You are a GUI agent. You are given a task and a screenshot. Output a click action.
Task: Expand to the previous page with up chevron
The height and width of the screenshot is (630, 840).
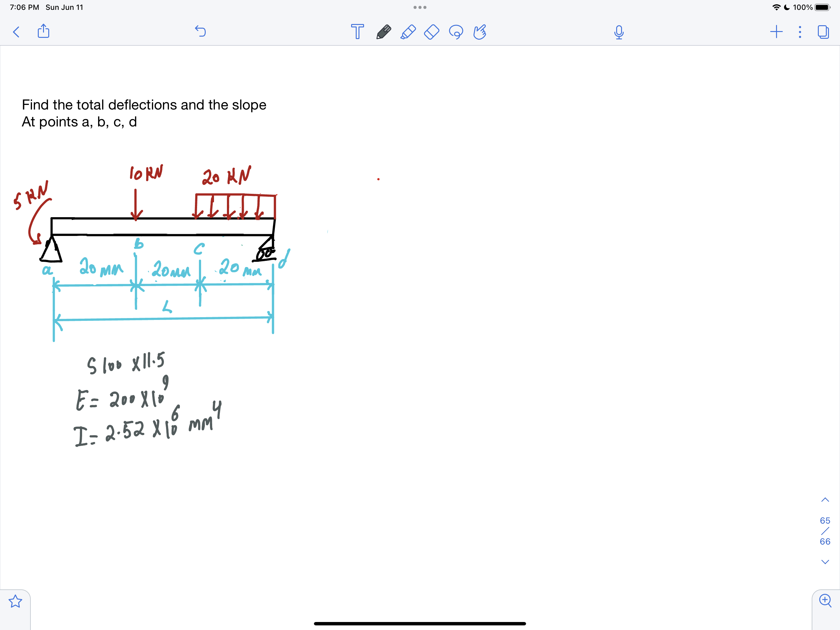(825, 499)
